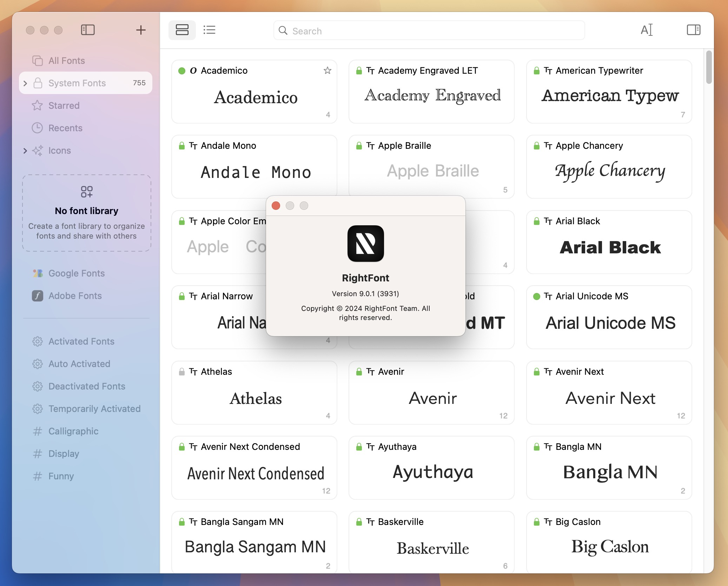Toggle activation dot on Academico
Image resolution: width=728 pixels, height=586 pixels.
click(182, 71)
